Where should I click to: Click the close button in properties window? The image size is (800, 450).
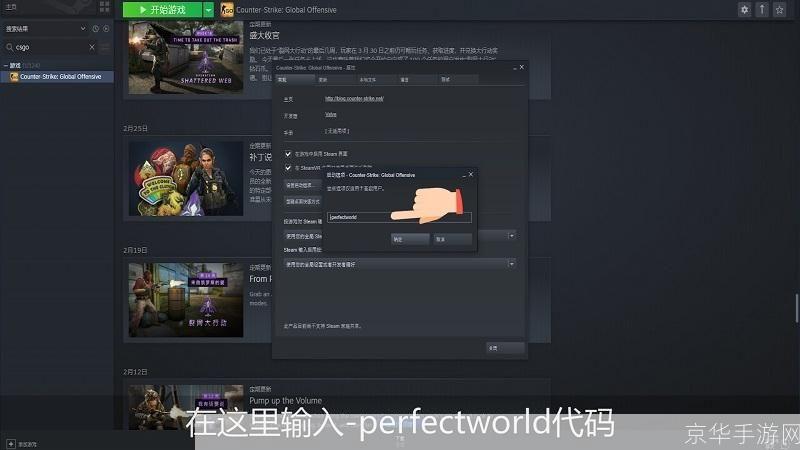coord(505,348)
